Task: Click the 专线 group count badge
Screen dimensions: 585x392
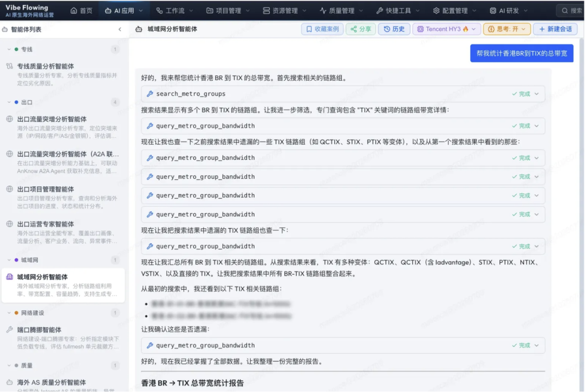Action: coord(115,49)
